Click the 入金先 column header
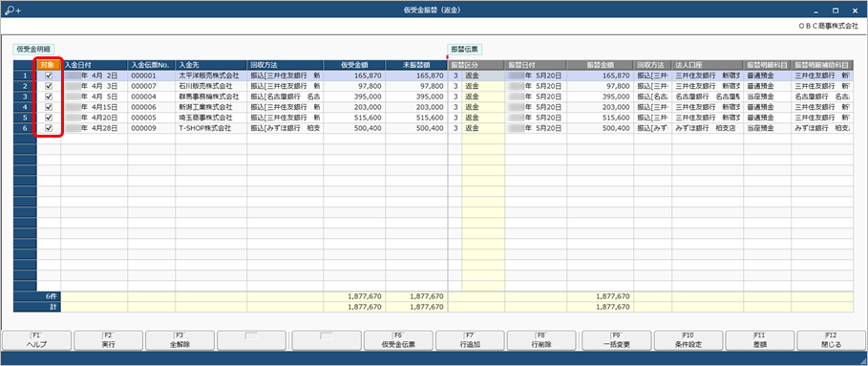 (211, 65)
